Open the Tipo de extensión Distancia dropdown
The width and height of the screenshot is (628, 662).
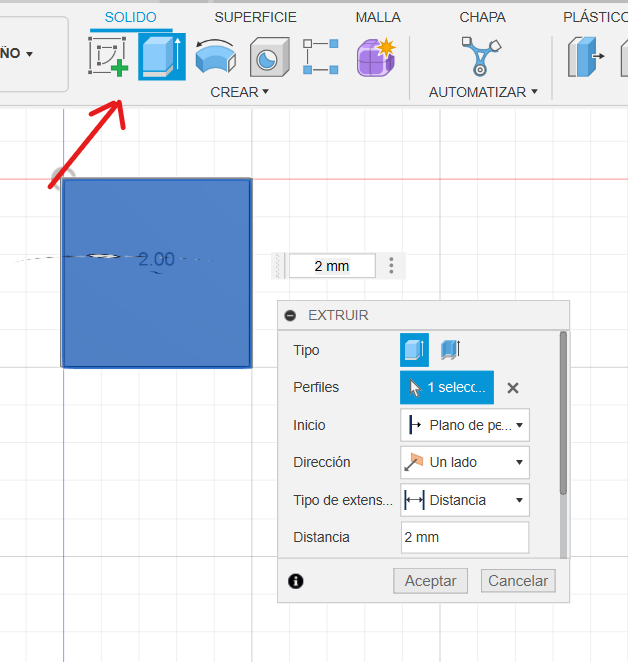coord(465,500)
